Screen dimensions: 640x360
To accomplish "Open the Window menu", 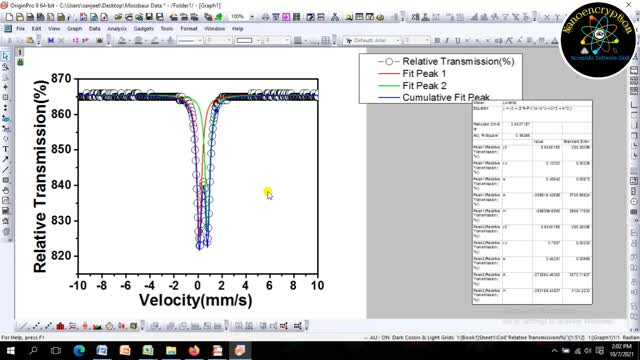I will [215, 29].
